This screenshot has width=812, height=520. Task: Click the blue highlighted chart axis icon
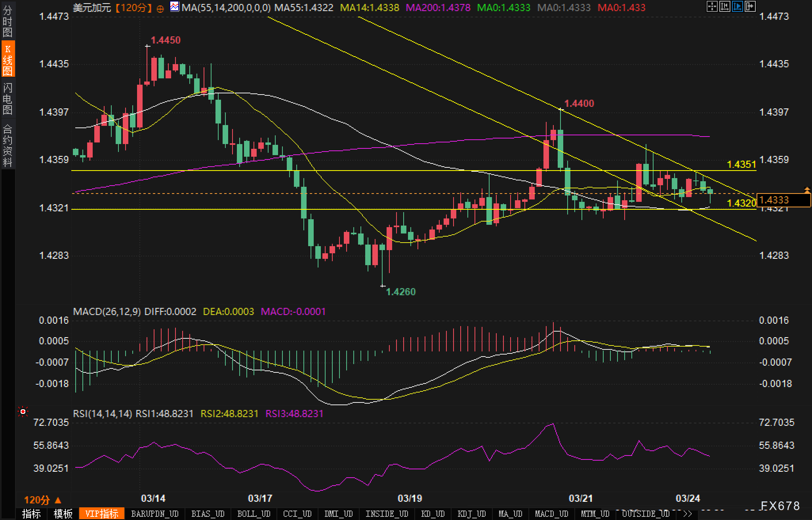738,6
